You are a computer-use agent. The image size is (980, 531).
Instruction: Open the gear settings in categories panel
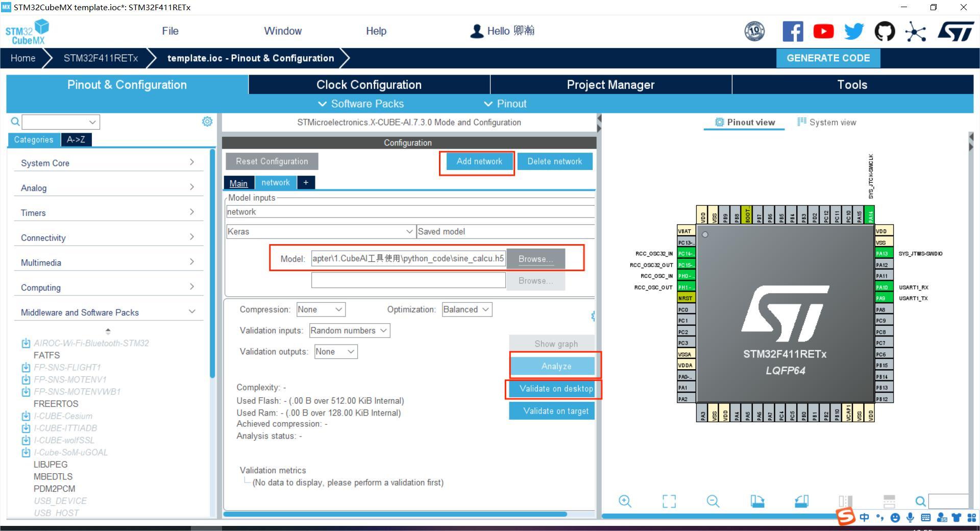[207, 122]
